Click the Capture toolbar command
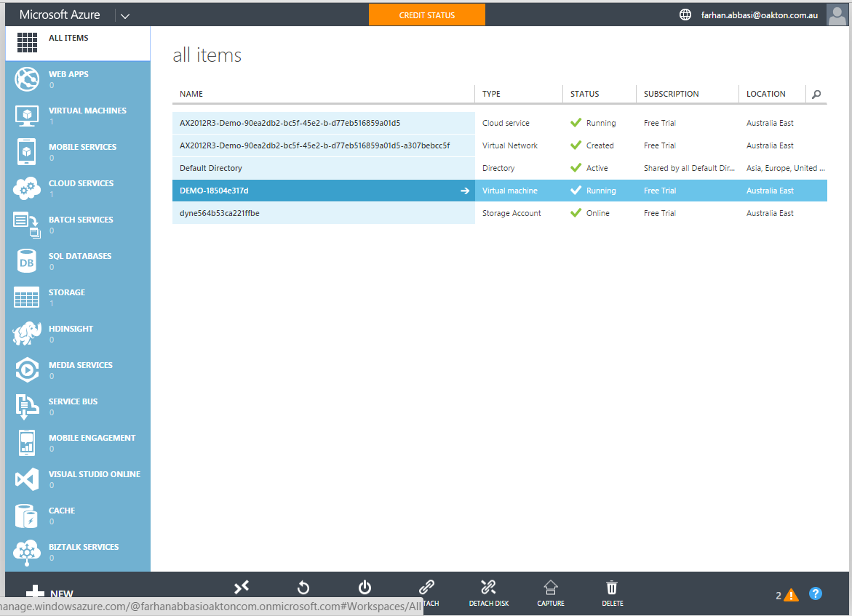852x616 pixels. pos(550,591)
